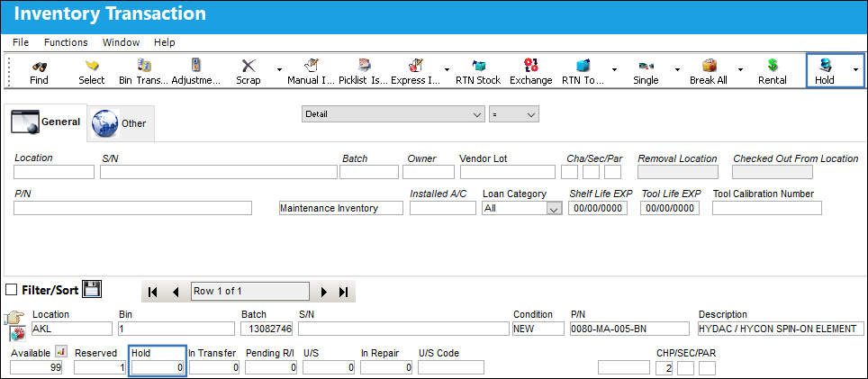Click the Scrap toolbar icon

click(249, 66)
